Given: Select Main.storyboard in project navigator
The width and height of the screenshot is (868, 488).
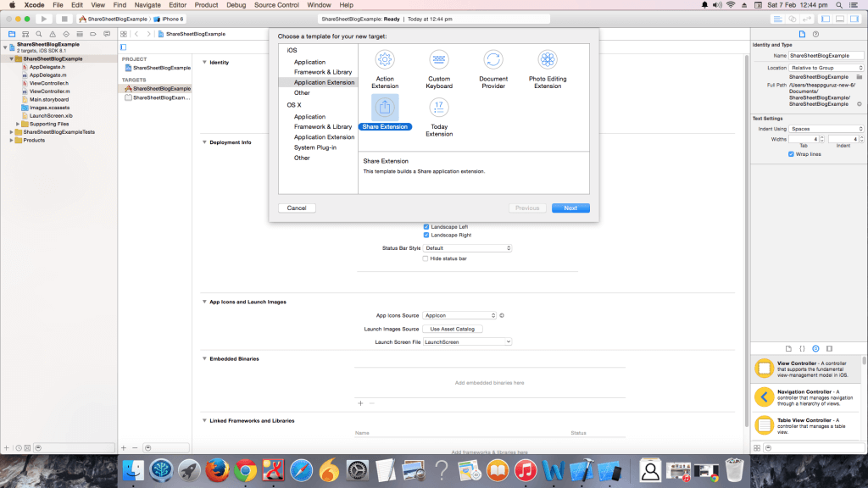Looking at the screenshot, I should [48, 100].
